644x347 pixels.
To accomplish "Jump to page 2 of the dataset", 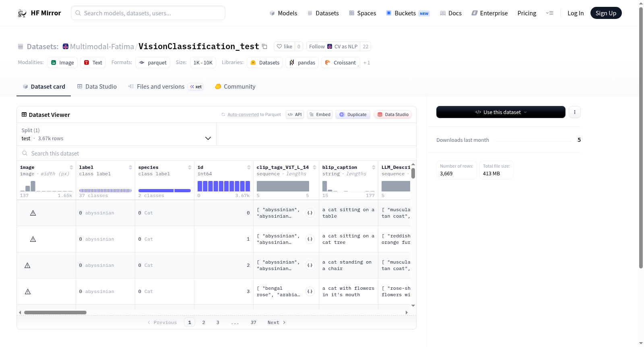I will (x=204, y=322).
